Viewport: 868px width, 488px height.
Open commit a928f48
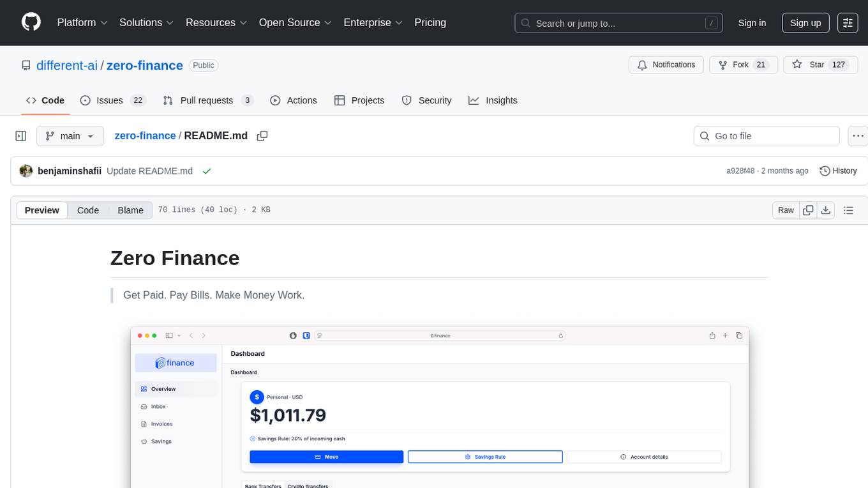pos(740,171)
